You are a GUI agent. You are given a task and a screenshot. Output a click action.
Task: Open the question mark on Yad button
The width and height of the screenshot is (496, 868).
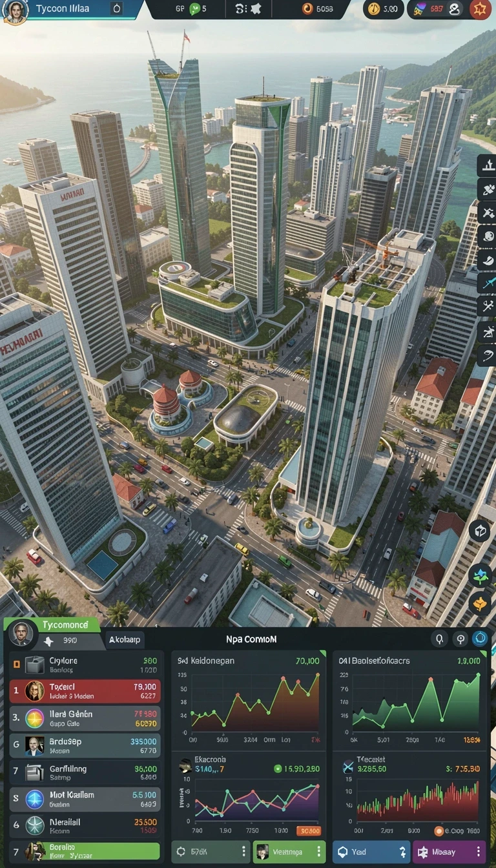(402, 852)
